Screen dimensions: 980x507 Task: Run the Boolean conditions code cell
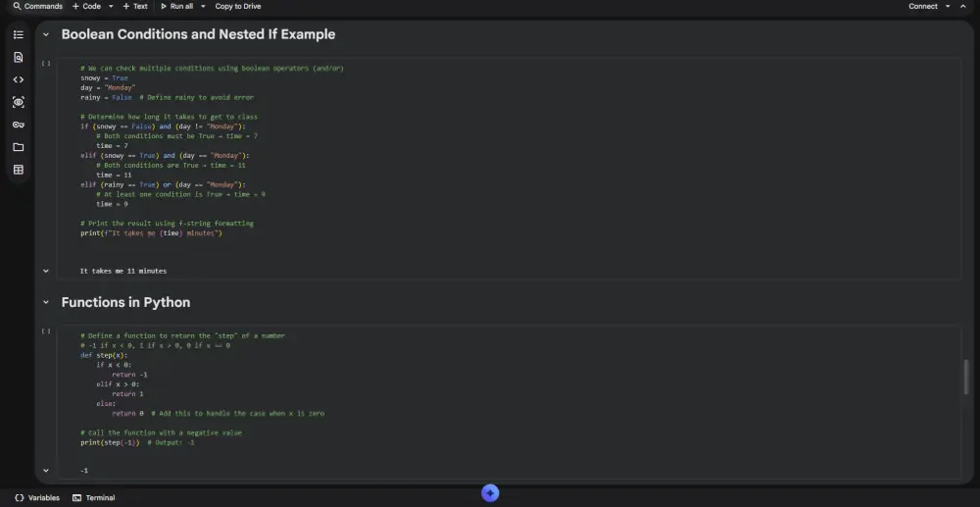[x=46, y=63]
